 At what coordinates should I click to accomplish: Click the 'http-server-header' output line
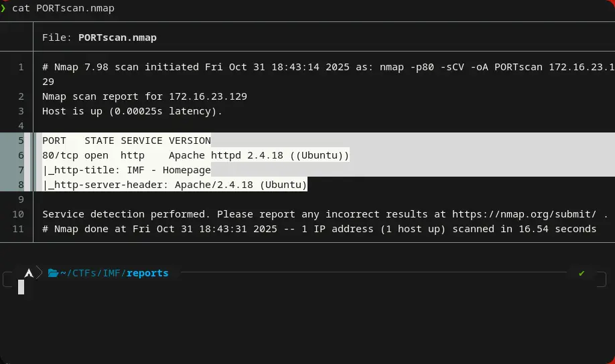[x=175, y=185]
